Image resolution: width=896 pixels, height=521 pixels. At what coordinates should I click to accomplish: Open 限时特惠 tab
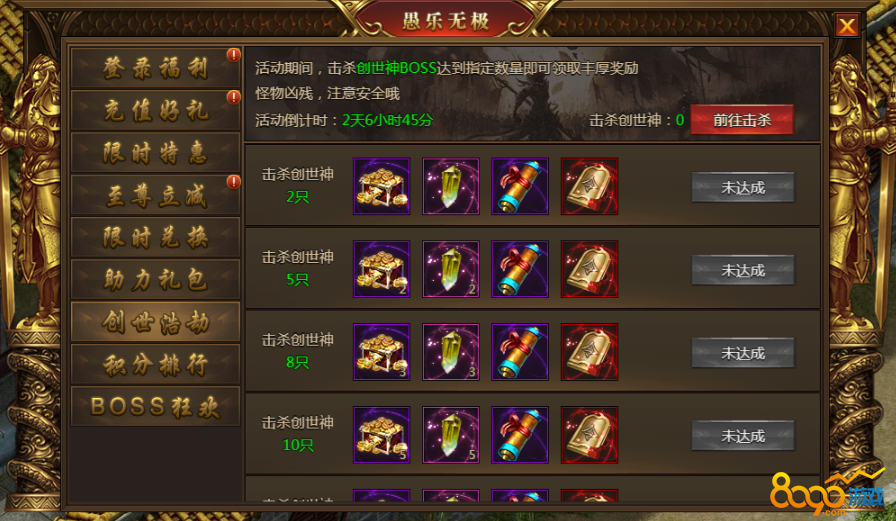coord(155,153)
